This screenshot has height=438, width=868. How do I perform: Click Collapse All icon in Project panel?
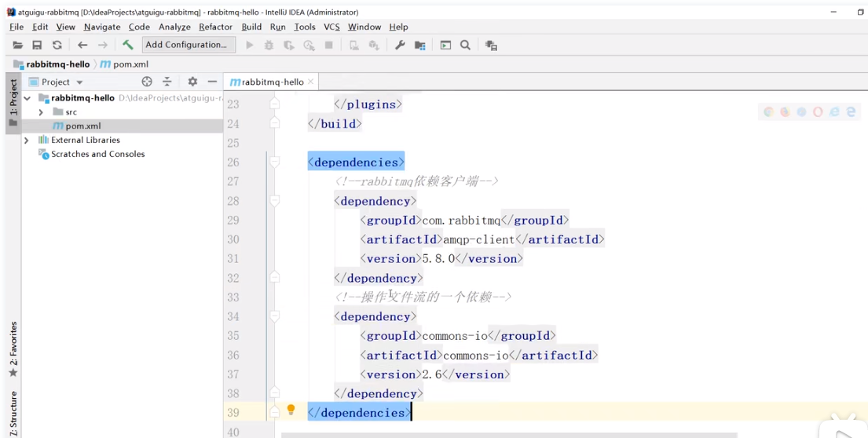click(167, 82)
